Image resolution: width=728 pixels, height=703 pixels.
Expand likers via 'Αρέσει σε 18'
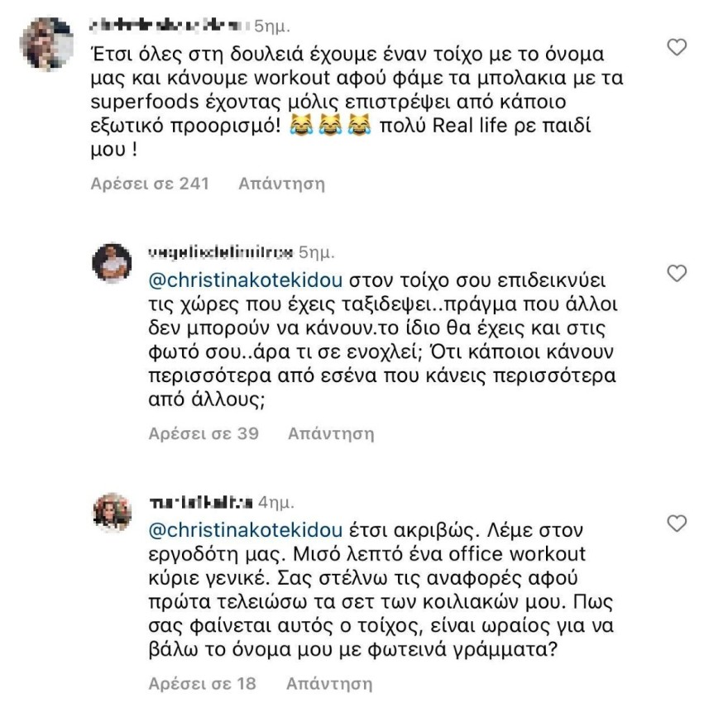[201, 684]
